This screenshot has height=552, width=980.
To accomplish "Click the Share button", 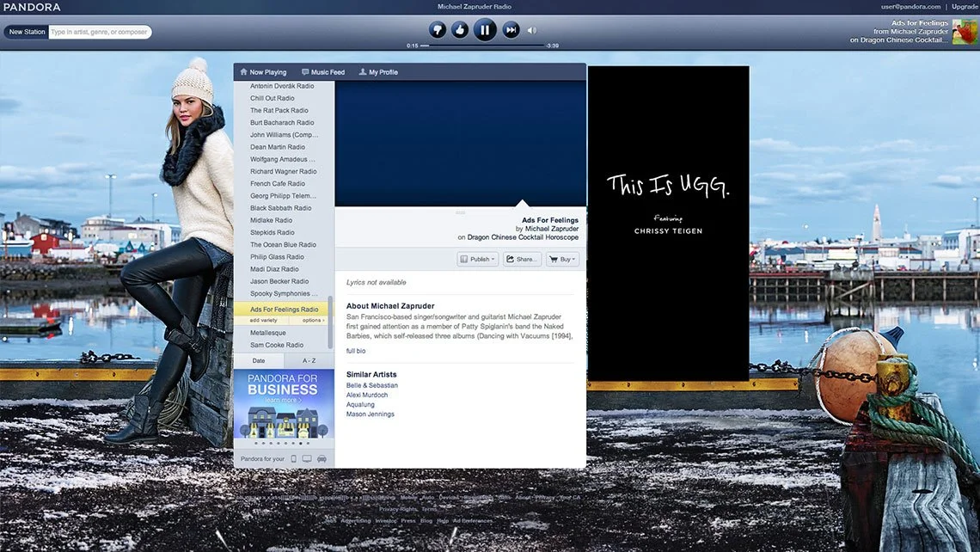I will click(x=522, y=259).
